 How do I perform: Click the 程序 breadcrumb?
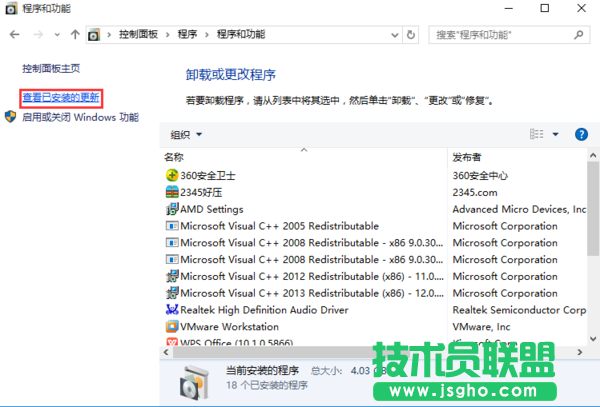pos(187,34)
